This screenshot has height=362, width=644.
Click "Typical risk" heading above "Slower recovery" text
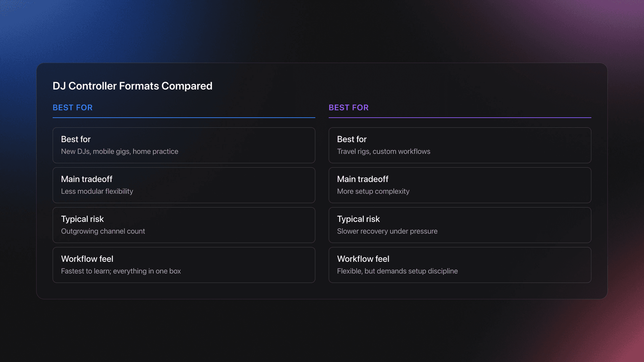[358, 219]
